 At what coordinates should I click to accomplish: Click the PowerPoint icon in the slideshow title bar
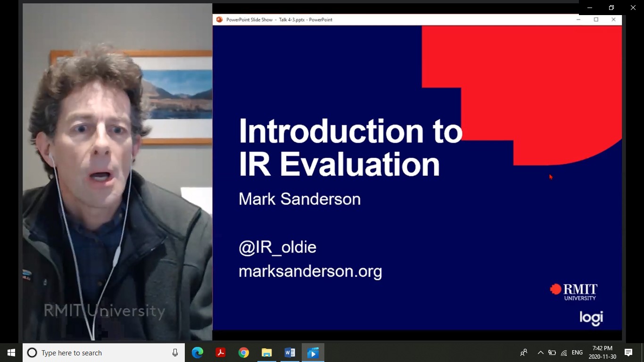(x=219, y=20)
